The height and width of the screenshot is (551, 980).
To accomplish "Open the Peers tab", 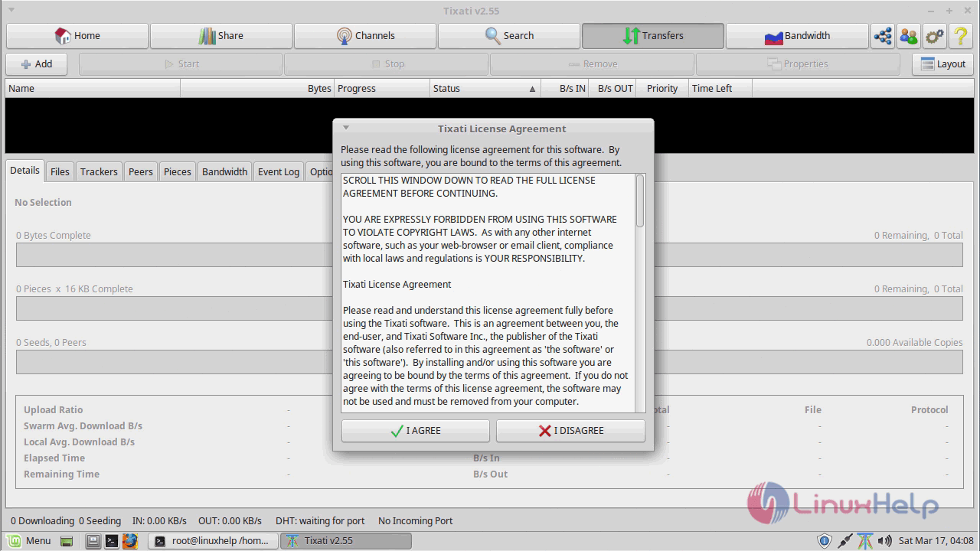I will pos(141,172).
